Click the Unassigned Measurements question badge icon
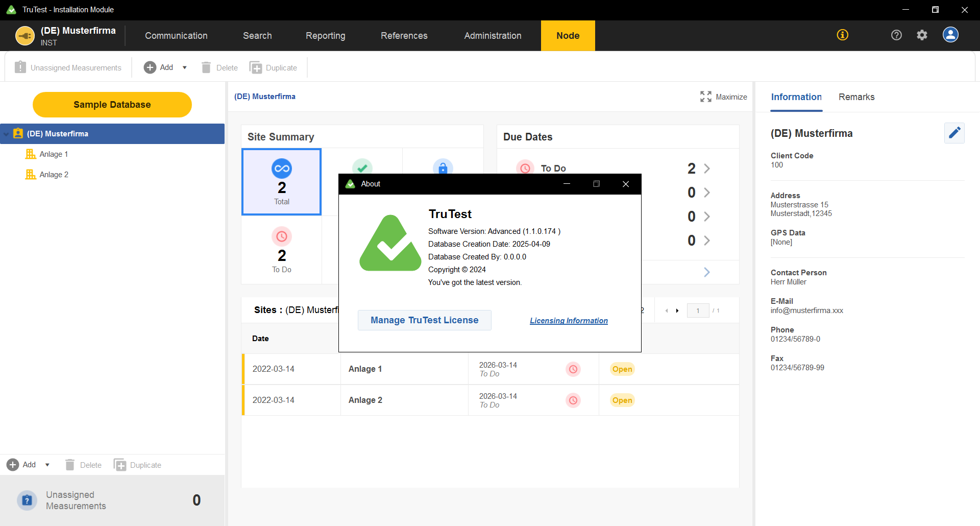This screenshot has height=526, width=980. (27, 500)
